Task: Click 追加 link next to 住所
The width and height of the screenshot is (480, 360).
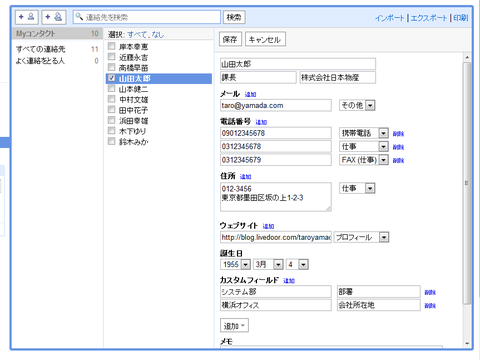Action: pyautogui.click(x=245, y=177)
